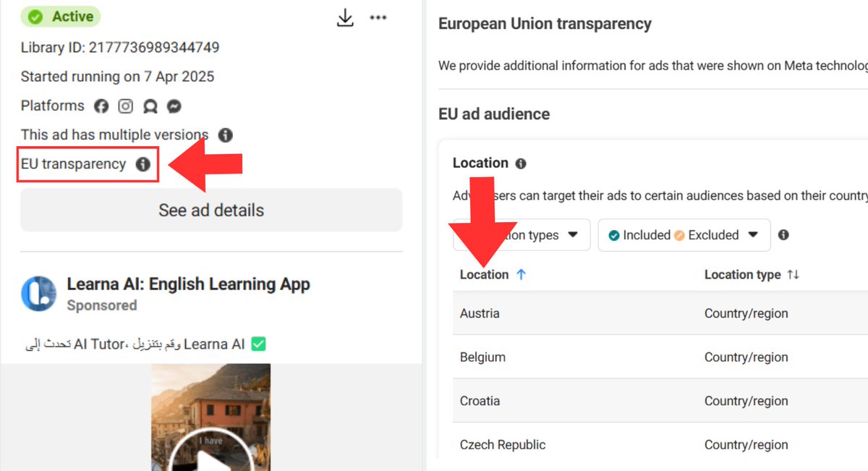Sort by the Location type column arrows
This screenshot has height=471, width=868.
click(x=793, y=275)
